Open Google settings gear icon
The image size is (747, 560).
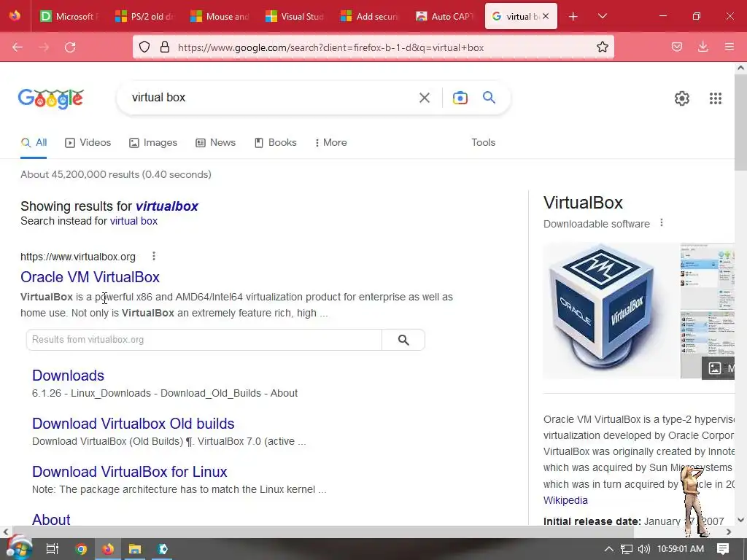point(682,98)
